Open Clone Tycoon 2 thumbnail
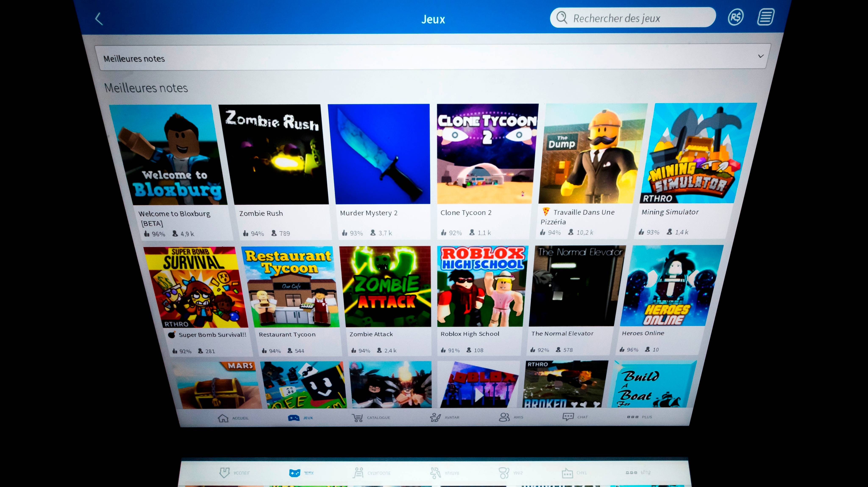This screenshot has width=868, height=487. [x=488, y=154]
